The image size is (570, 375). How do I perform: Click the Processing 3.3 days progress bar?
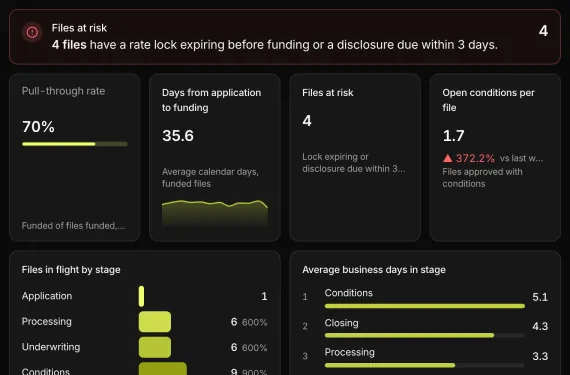coord(425,365)
